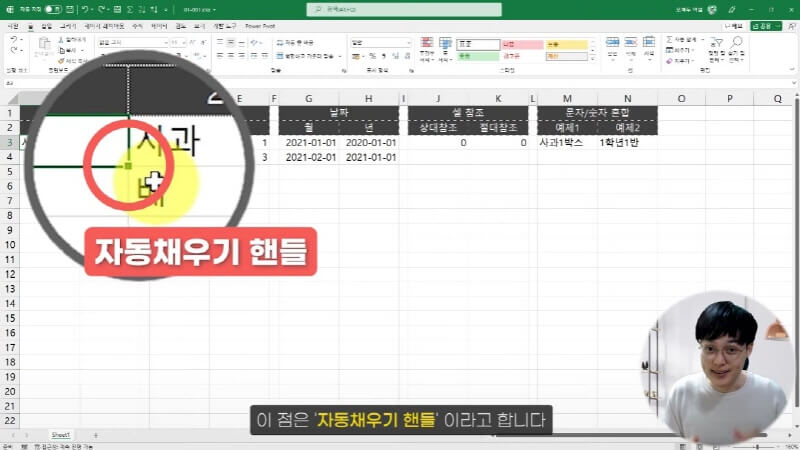800x450 pixels.
Task: Click the text orientation icon
Action: tap(255, 42)
